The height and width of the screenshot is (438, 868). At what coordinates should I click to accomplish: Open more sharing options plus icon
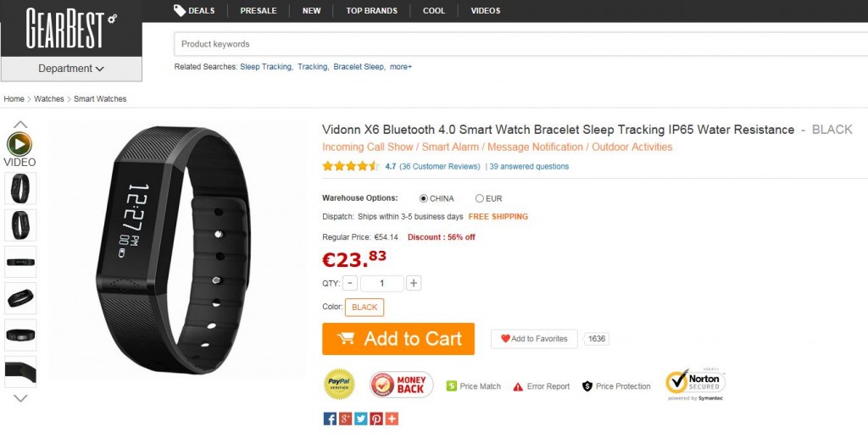coord(391,419)
